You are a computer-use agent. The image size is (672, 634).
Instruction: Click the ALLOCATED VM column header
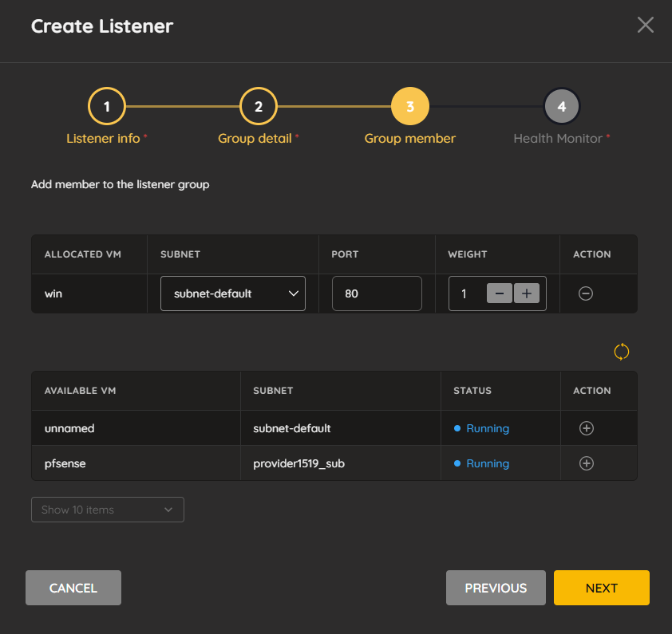tap(83, 254)
